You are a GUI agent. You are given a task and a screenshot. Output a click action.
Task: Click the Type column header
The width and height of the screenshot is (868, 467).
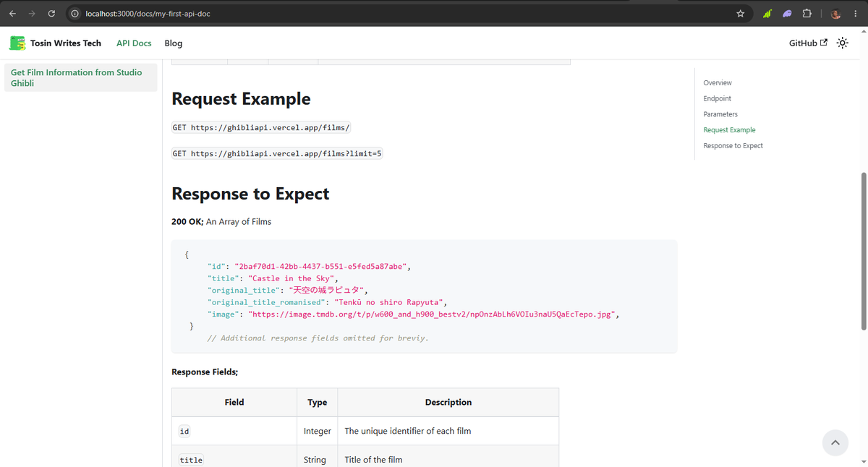tap(318, 403)
